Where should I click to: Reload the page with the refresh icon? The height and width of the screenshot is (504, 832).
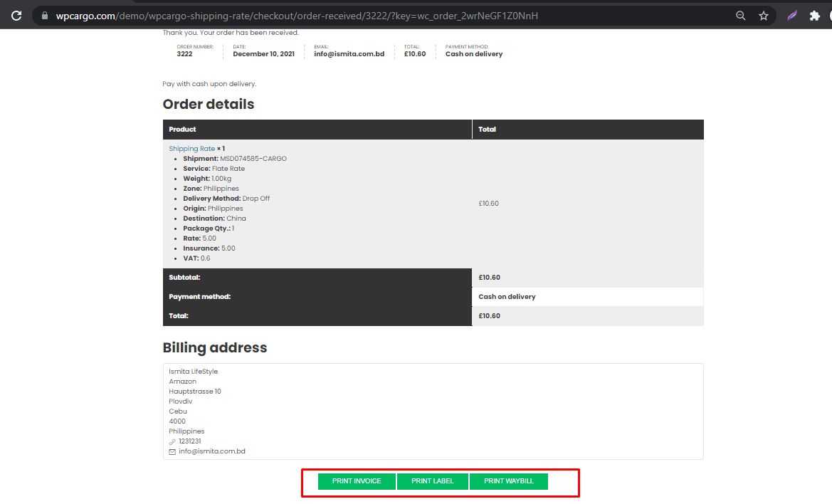tap(16, 16)
